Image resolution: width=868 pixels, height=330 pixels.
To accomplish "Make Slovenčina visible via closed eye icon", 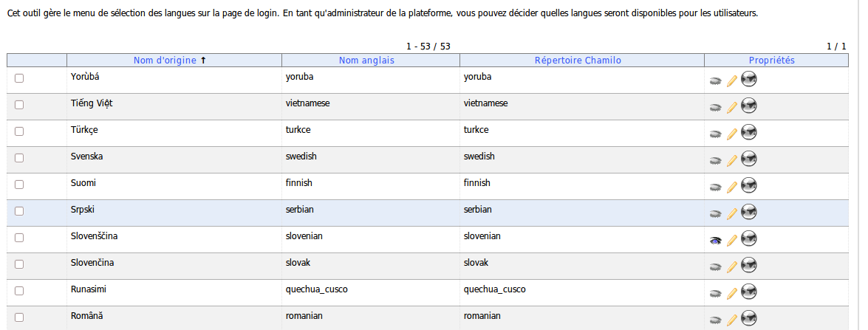I will pos(715,267).
